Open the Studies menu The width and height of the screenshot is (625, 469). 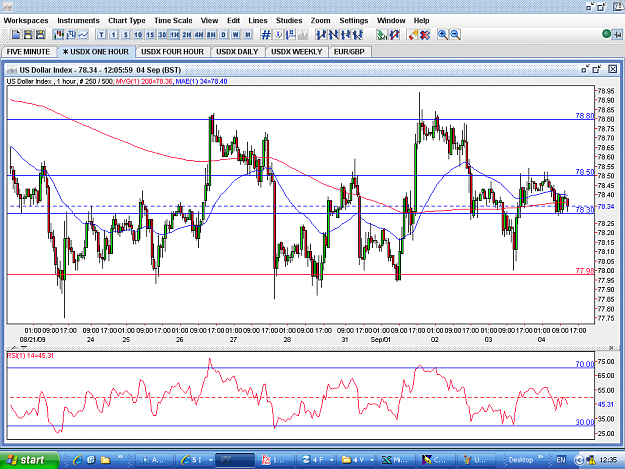289,20
